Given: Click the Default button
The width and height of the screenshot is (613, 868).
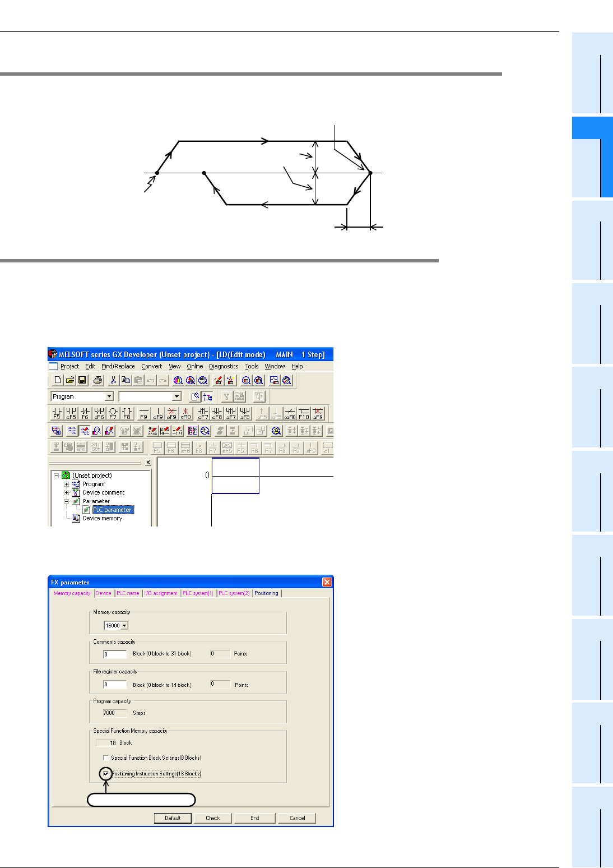Looking at the screenshot, I should click(x=173, y=818).
